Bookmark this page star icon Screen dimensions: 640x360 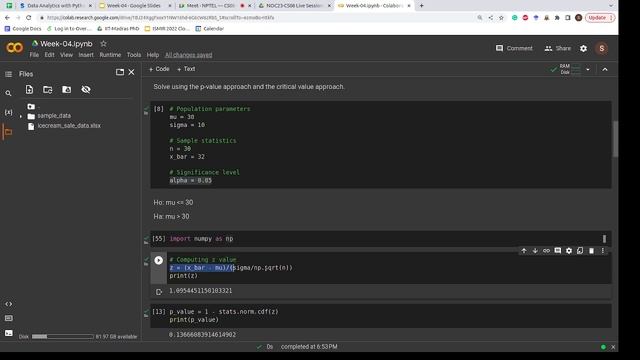(x=501, y=18)
